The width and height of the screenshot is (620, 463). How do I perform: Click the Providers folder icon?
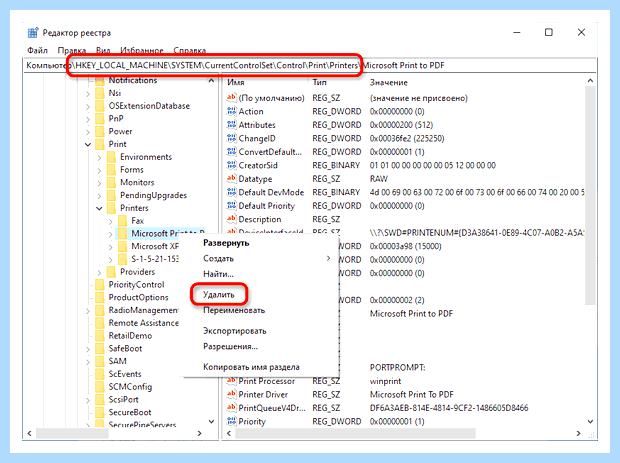coord(112,272)
